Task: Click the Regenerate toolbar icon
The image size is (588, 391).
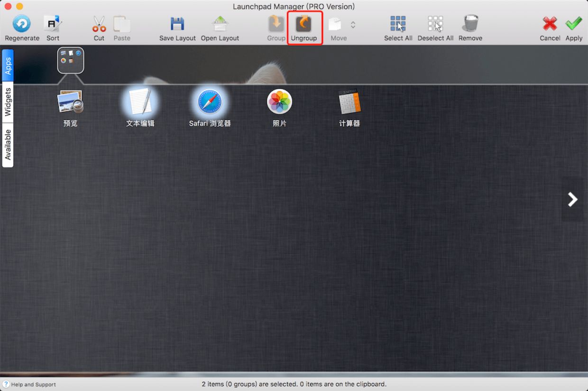Action: (22, 24)
